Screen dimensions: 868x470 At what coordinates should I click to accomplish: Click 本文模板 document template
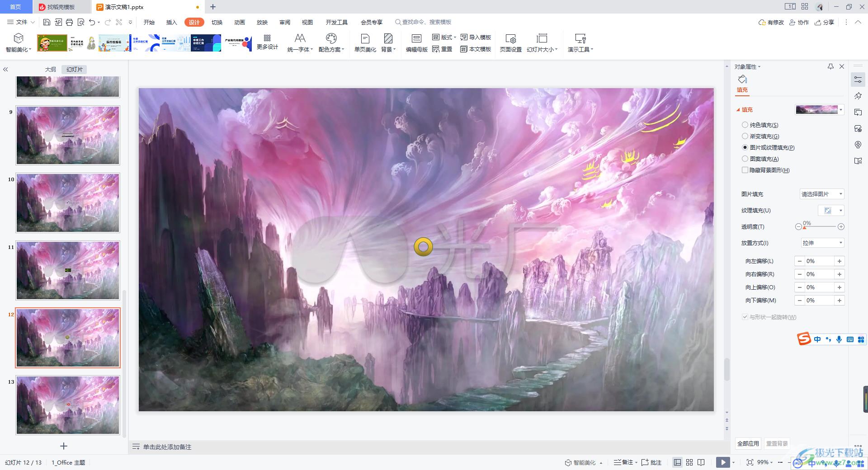coord(476,49)
